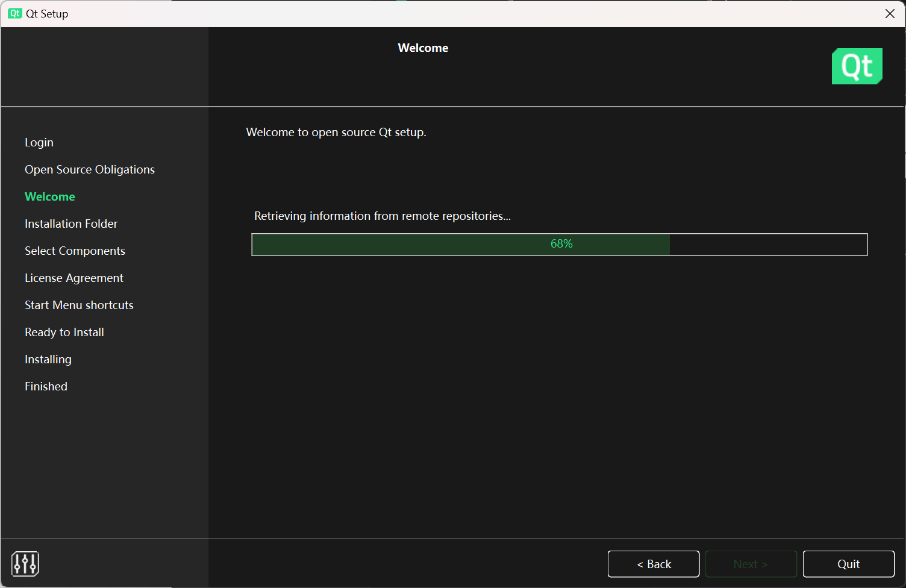The height and width of the screenshot is (588, 906).
Task: Select the highlighted Welcome step
Action: coord(50,196)
